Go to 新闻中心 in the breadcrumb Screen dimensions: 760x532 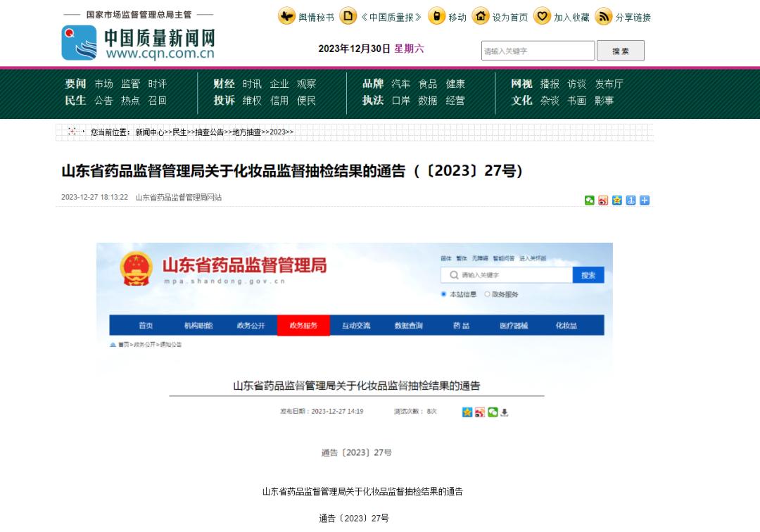150,132
